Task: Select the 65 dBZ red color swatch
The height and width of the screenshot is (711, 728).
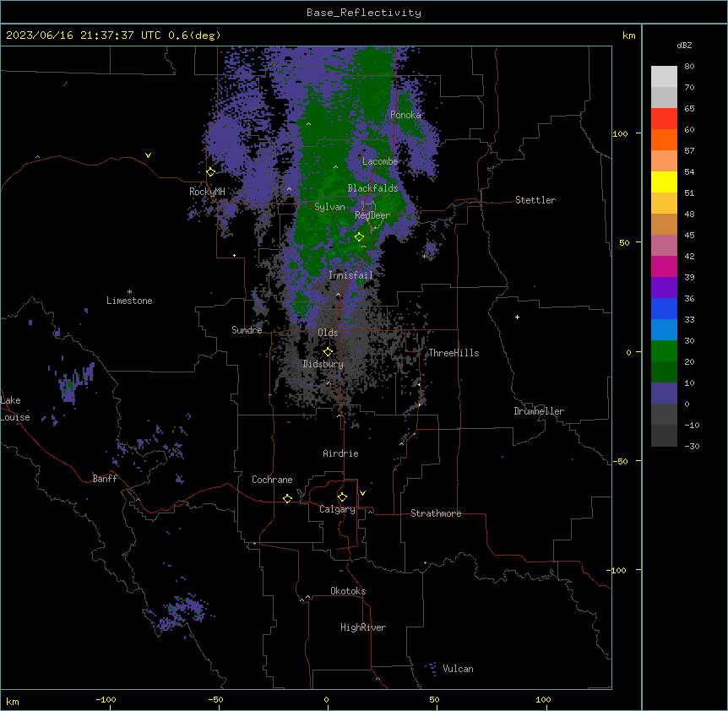Action: pos(664,118)
